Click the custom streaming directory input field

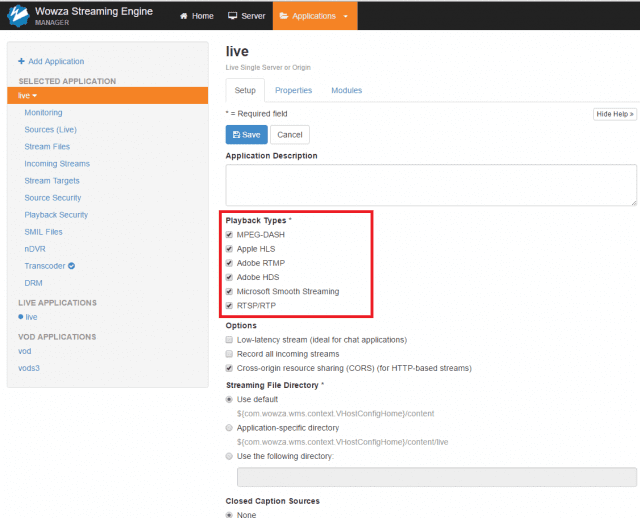pos(437,477)
